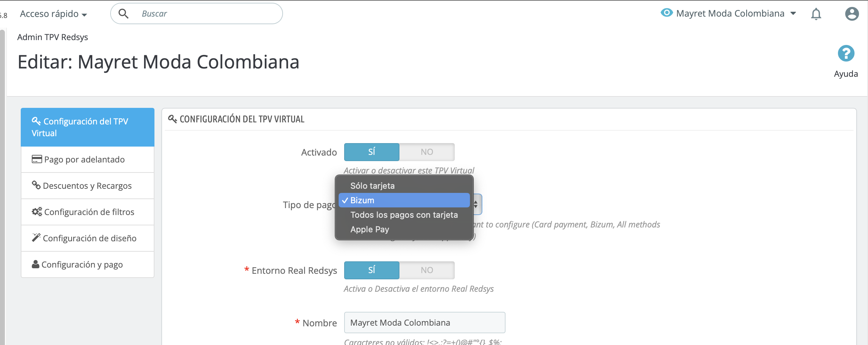Click the 'Activado' label
This screenshot has width=868, height=345.
coord(319,152)
